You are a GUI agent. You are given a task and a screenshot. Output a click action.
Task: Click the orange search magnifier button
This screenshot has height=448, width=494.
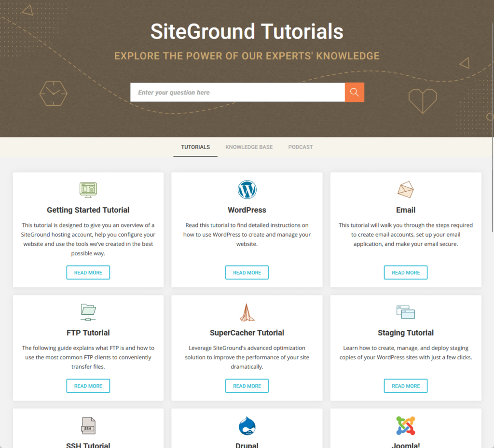click(355, 92)
